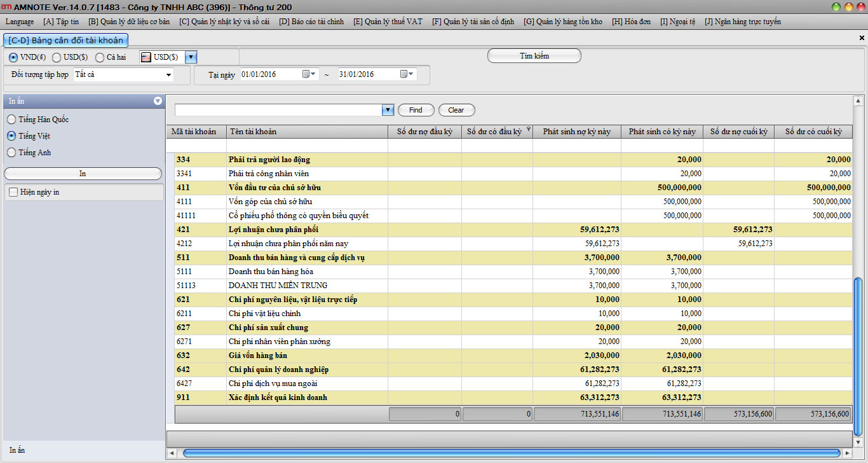
Task: Collapse the In ấn panel with its header arrow
Action: 158,101
